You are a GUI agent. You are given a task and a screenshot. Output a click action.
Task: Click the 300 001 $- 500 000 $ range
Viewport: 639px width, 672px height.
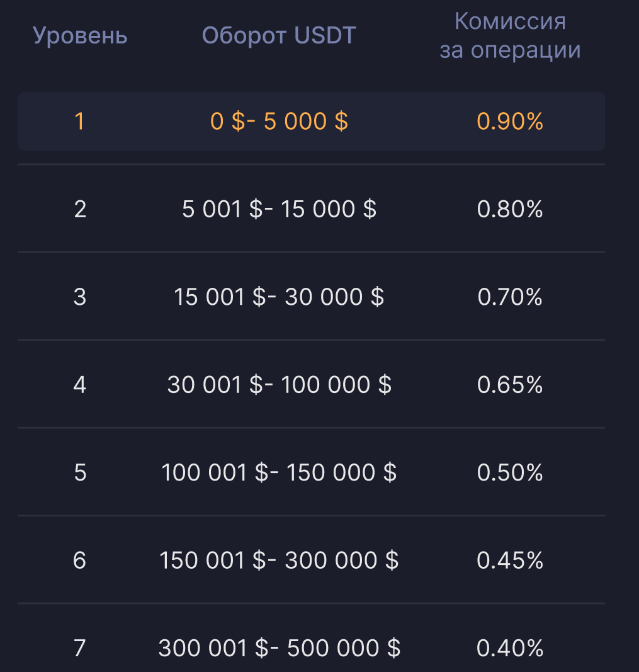279,647
